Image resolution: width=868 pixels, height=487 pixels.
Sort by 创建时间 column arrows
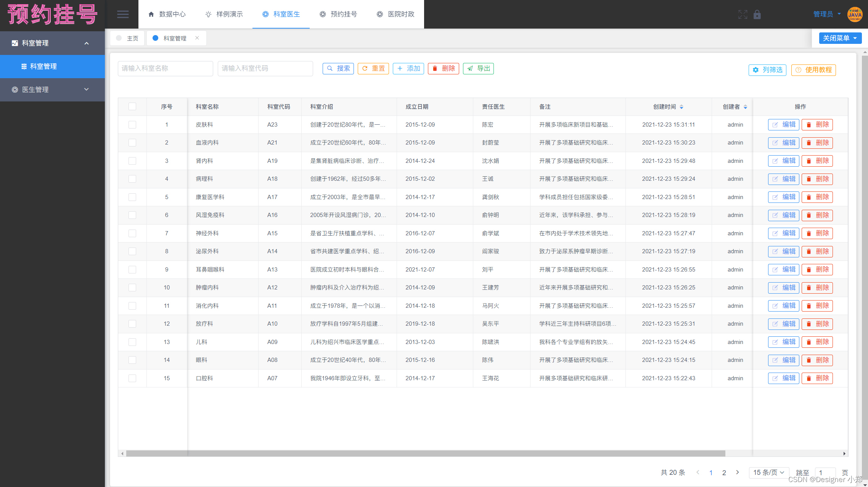[682, 107]
